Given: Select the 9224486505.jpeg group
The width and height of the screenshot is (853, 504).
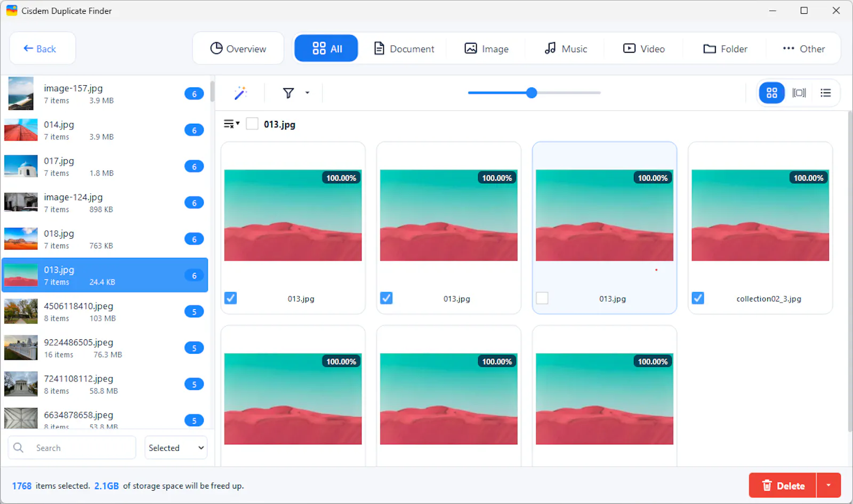Looking at the screenshot, I should click(104, 347).
